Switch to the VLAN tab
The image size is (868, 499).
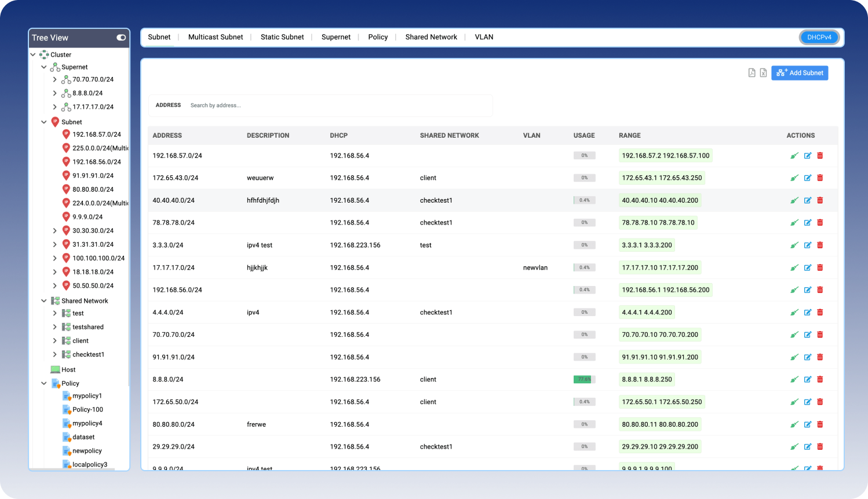[484, 36]
